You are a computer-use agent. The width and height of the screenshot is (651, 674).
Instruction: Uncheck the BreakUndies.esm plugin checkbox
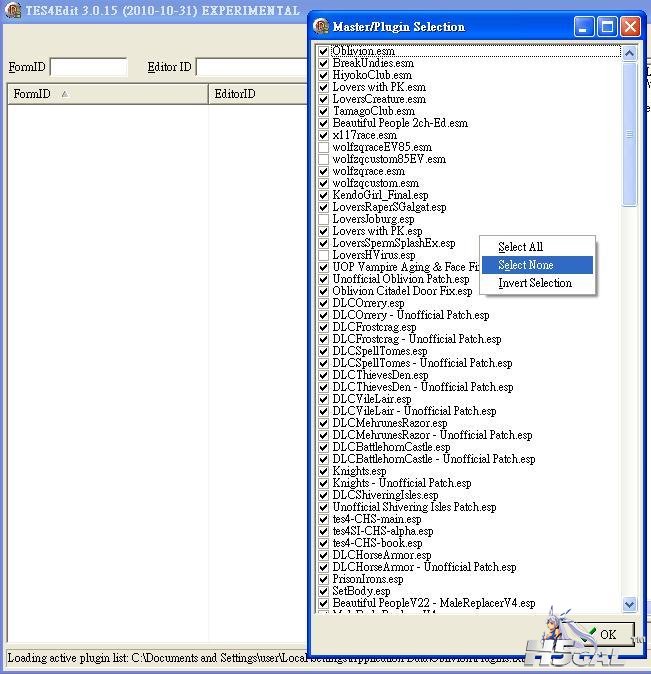(323, 63)
